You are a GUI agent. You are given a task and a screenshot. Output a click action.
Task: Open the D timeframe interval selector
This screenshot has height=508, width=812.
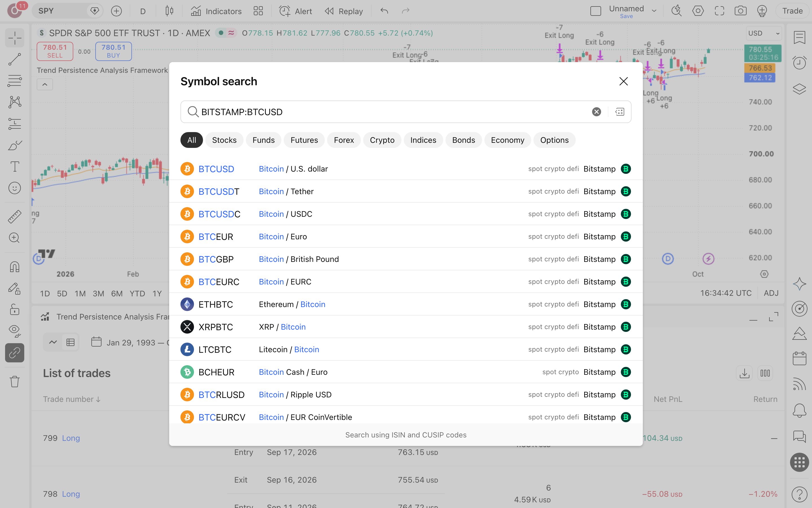(x=143, y=11)
